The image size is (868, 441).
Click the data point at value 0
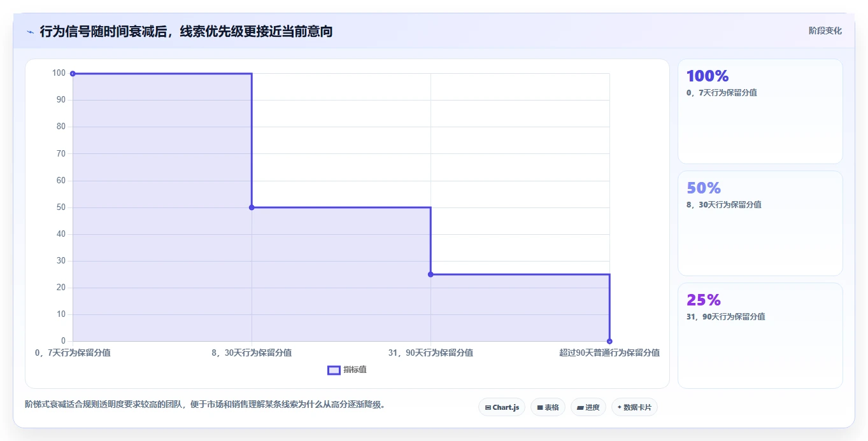[x=609, y=341]
